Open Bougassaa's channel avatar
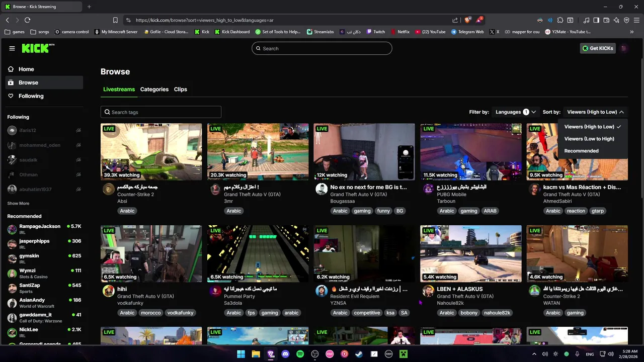The height and width of the screenshot is (362, 644). (x=321, y=189)
